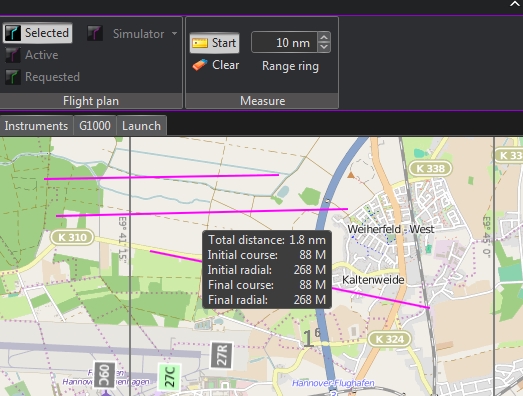This screenshot has height=396, width=523.
Task: Click the Flight plan group label
Action: click(91, 101)
